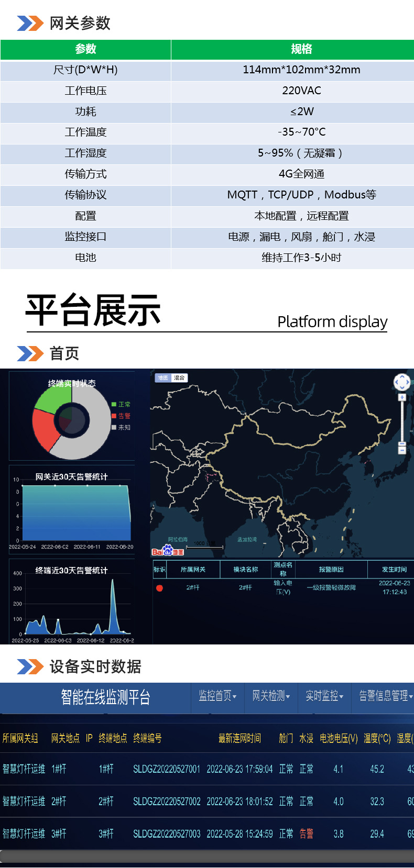Click the red 告警 status in 3#杆 row
Viewport: 414px width, 868px height.
pyautogui.click(x=306, y=834)
